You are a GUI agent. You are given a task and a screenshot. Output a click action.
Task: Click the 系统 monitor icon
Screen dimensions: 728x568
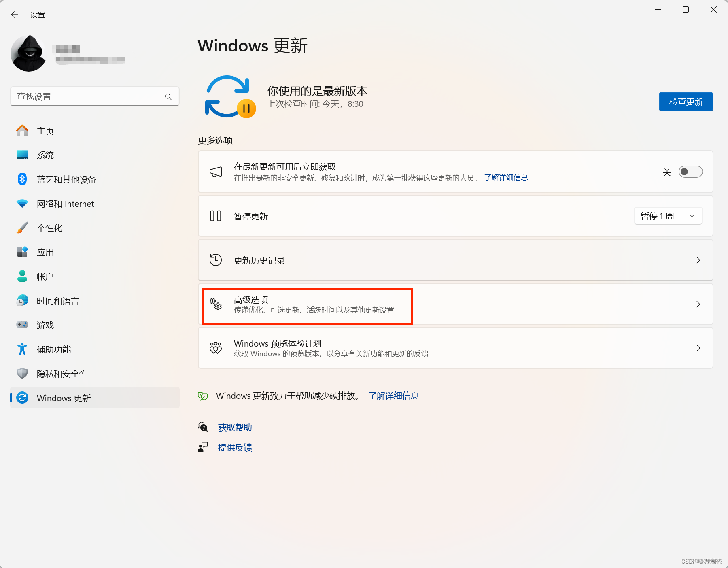tap(22, 155)
